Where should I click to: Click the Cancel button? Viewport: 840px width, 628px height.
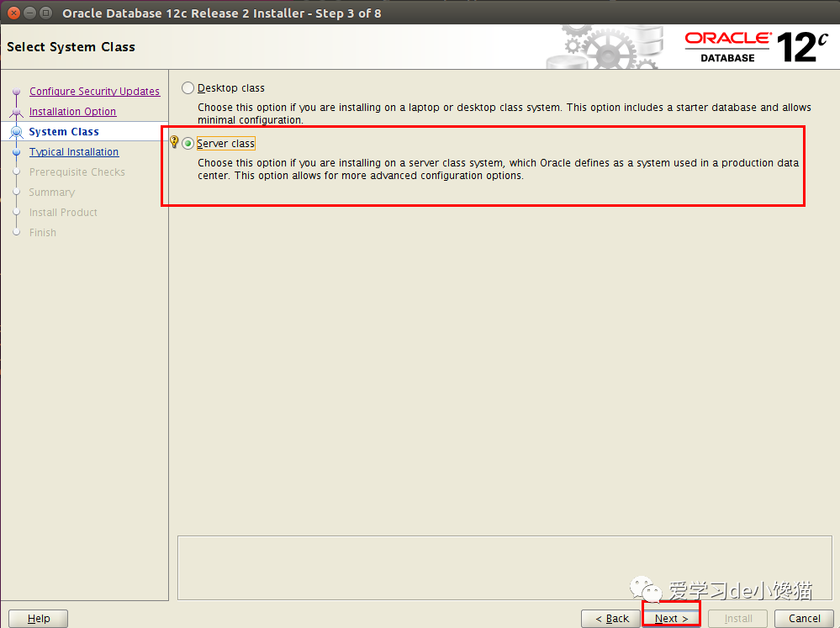pyautogui.click(x=804, y=619)
